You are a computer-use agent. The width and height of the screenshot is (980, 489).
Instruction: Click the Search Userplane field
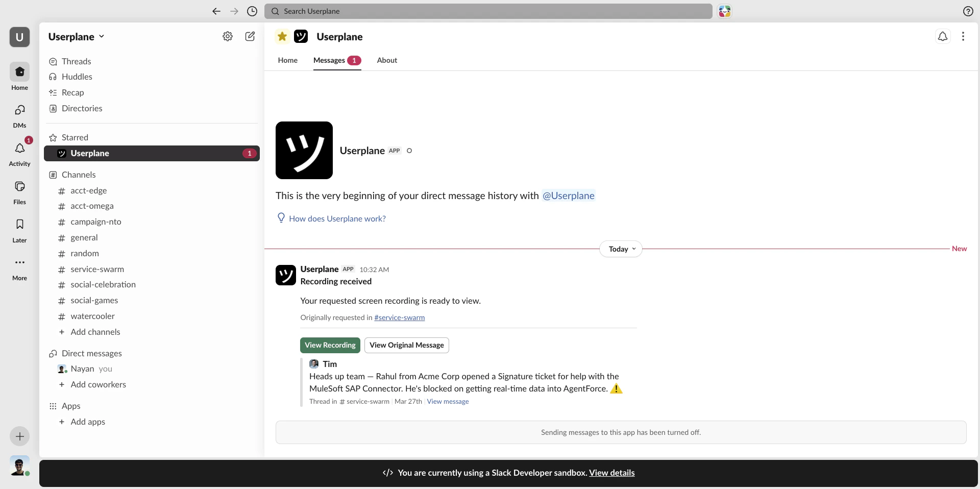(x=488, y=11)
